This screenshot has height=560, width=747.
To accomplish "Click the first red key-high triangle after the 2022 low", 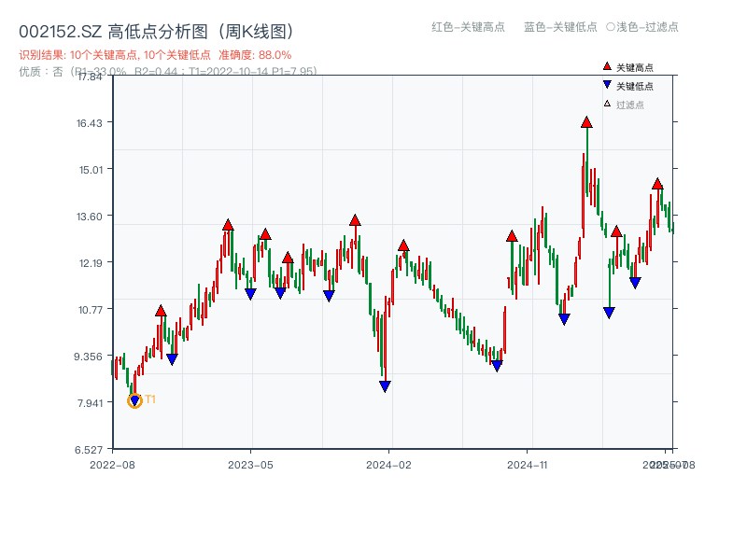I will 161,311.
